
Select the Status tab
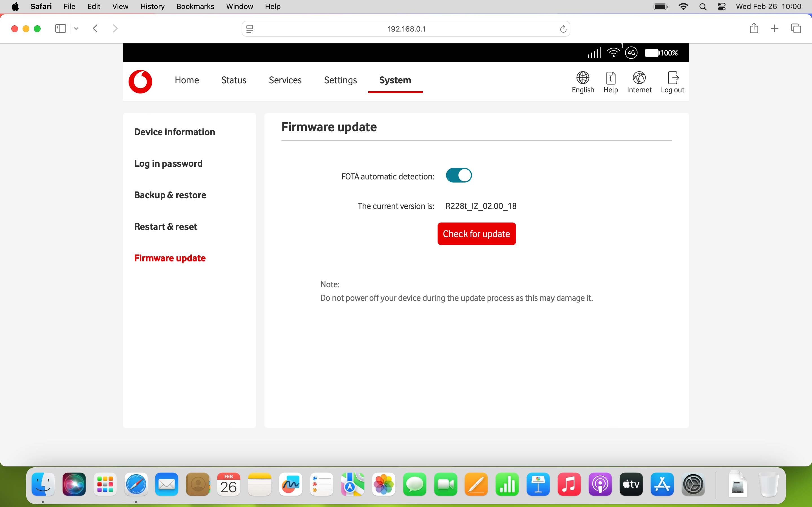click(x=233, y=80)
